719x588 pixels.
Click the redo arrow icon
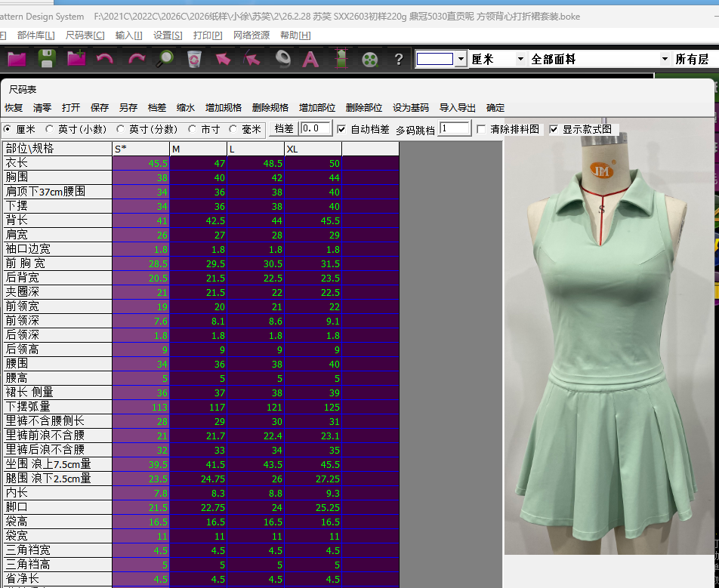[136, 59]
